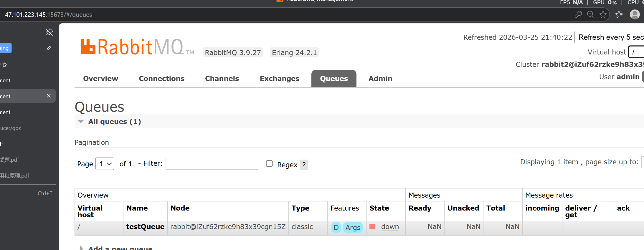This screenshot has width=644, height=250.
Task: Open the testQueue queue link
Action: tap(145, 227)
